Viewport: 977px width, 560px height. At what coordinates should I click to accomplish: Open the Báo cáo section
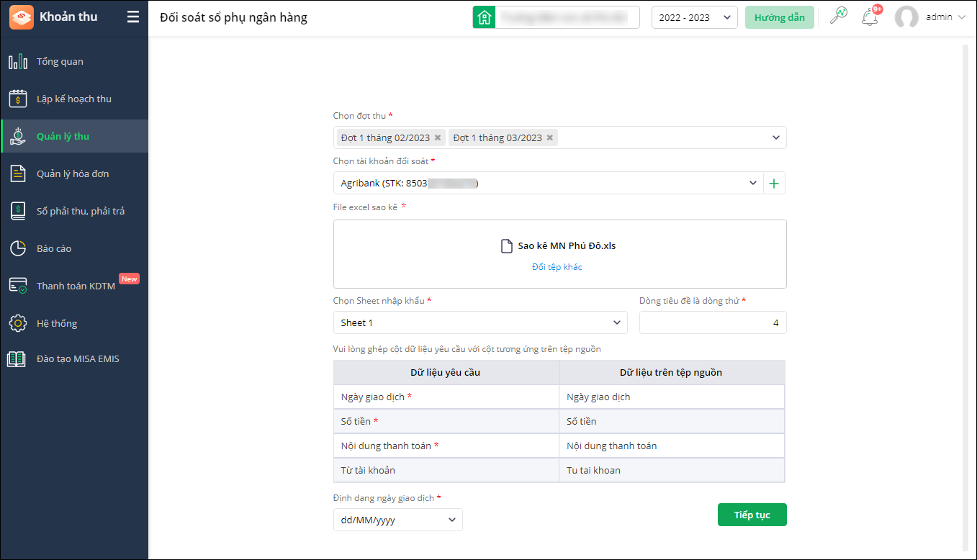(x=54, y=249)
